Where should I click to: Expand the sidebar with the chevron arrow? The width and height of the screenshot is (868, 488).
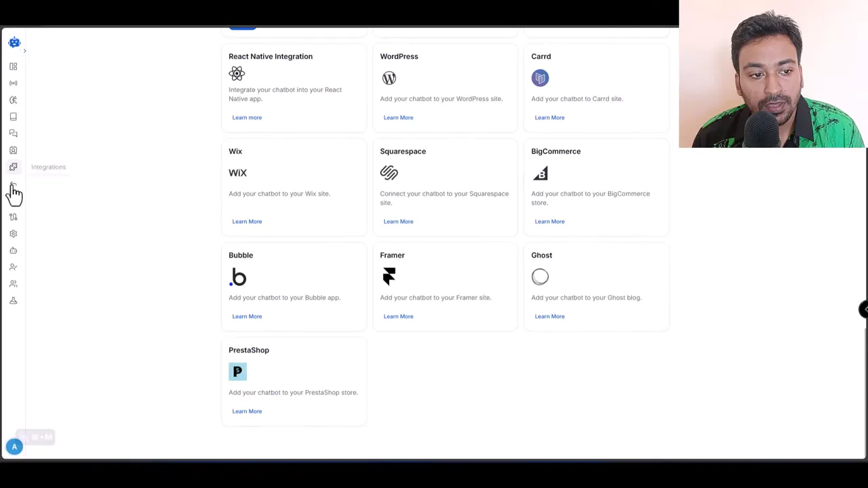24,49
